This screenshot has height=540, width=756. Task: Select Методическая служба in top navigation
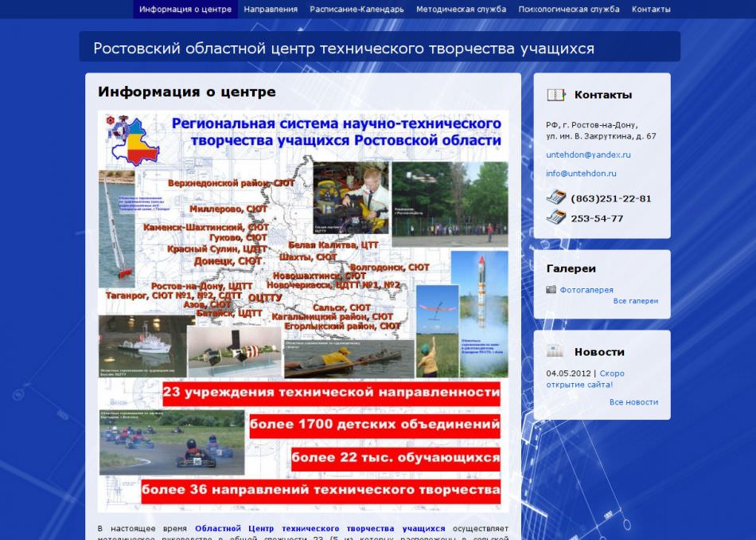coord(461,10)
